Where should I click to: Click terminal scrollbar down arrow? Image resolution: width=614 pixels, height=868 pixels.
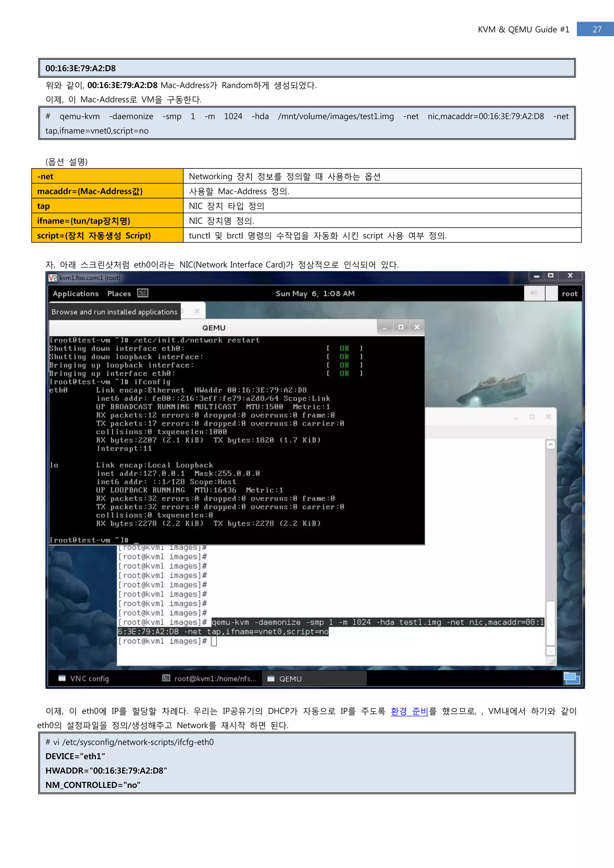pos(550,651)
